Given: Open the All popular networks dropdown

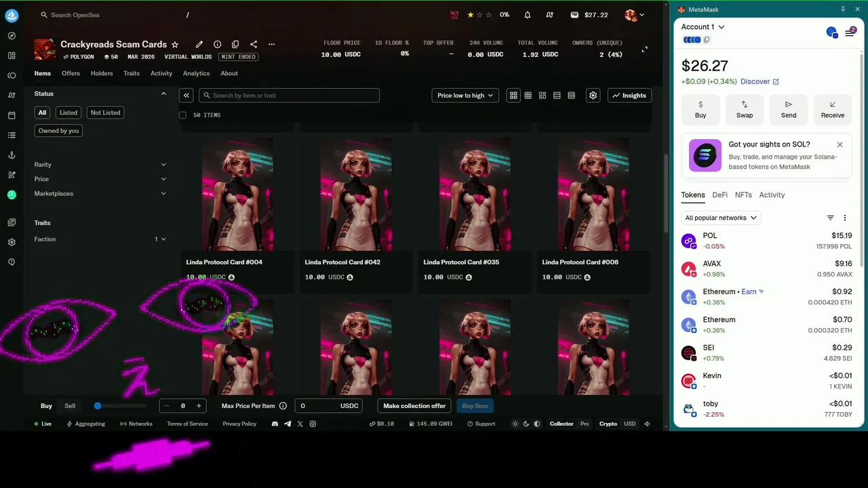Looking at the screenshot, I should click(721, 218).
